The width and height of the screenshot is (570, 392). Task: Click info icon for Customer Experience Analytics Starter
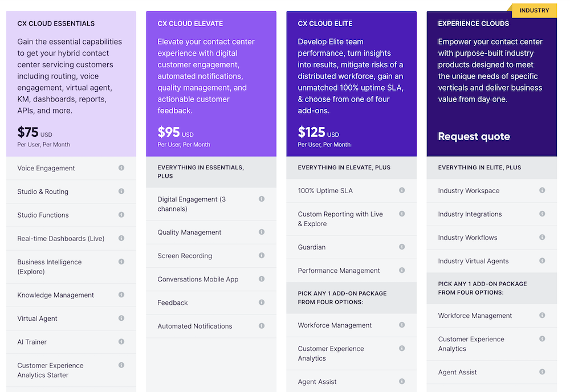(121, 365)
